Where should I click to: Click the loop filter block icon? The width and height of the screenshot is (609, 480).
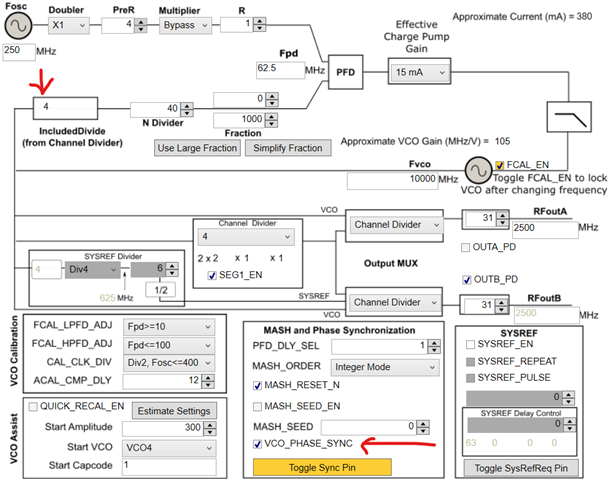pyautogui.click(x=569, y=117)
